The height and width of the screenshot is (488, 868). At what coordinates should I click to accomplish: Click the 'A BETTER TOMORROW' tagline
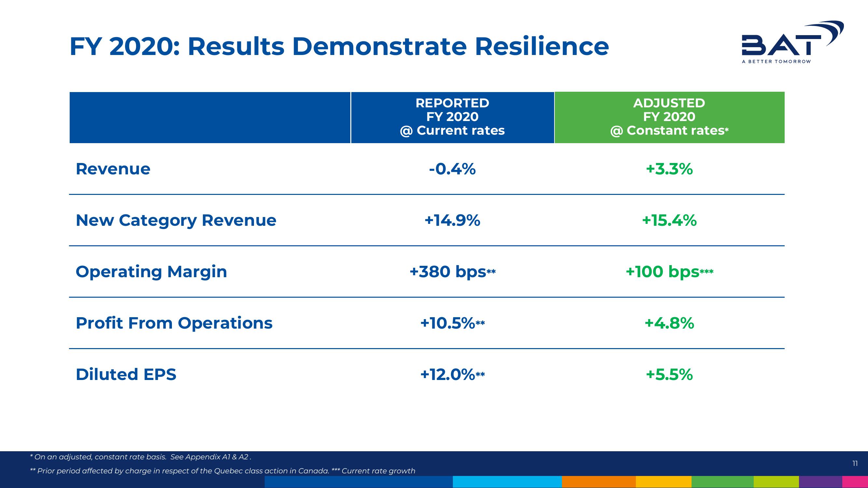[776, 61]
